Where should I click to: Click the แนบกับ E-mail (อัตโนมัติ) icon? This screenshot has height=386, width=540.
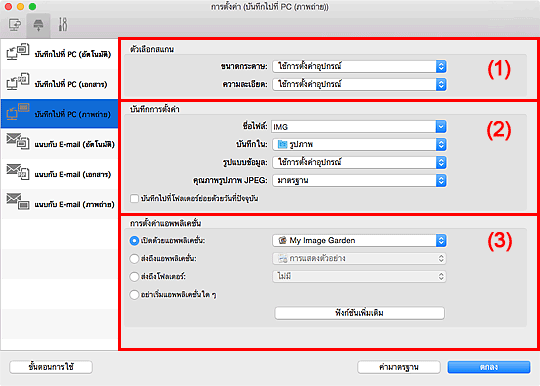[x=18, y=142]
